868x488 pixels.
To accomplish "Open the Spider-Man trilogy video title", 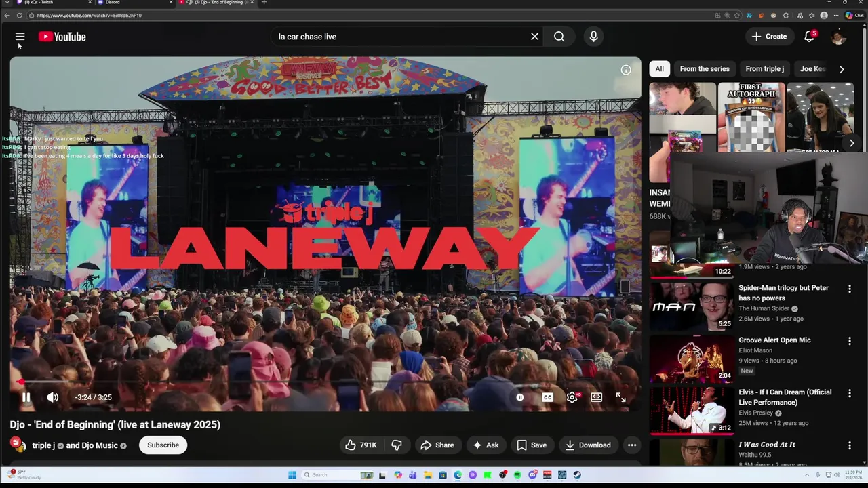I will coord(783,293).
